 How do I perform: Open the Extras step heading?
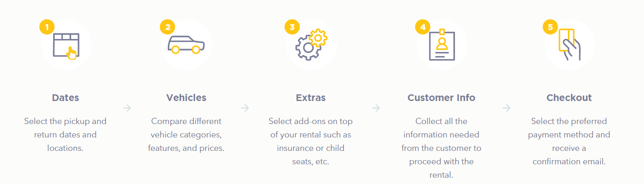(x=310, y=98)
